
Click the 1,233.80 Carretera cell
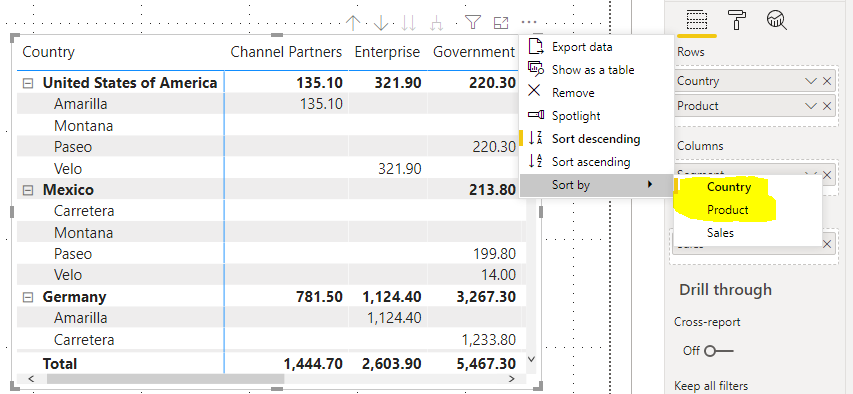click(x=489, y=340)
